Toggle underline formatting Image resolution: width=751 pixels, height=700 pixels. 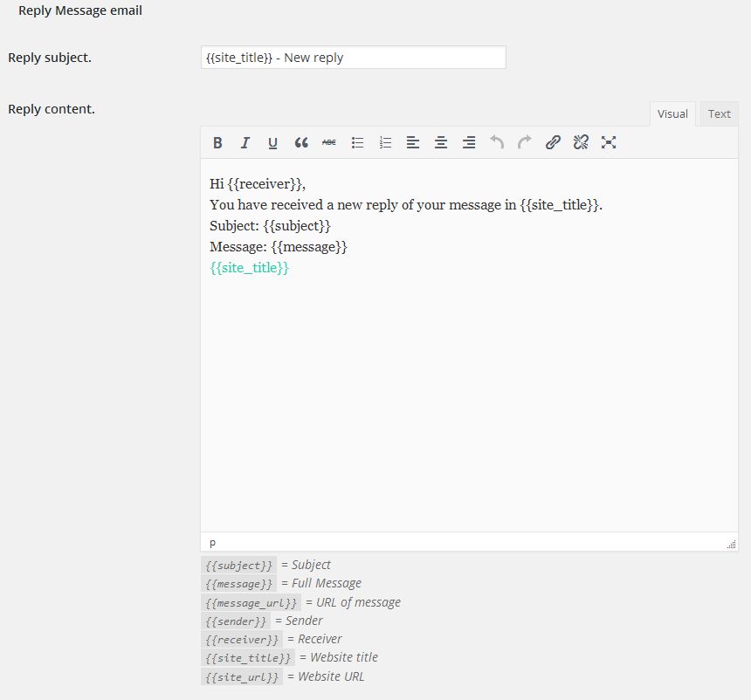tap(273, 143)
